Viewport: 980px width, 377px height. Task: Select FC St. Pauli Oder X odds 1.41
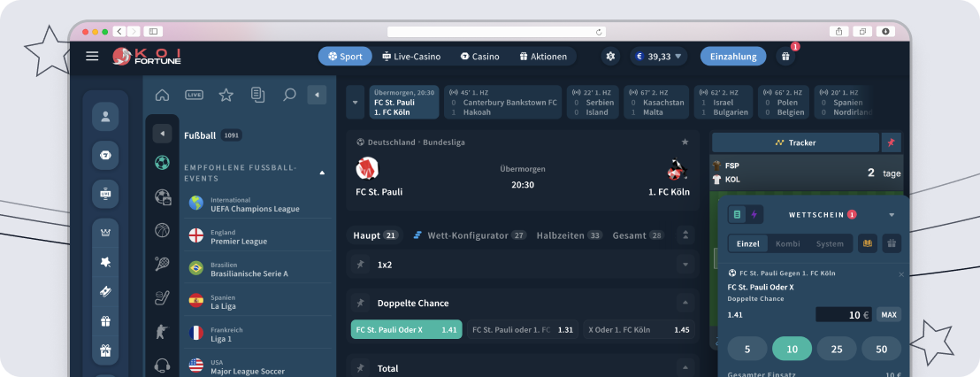click(x=407, y=329)
